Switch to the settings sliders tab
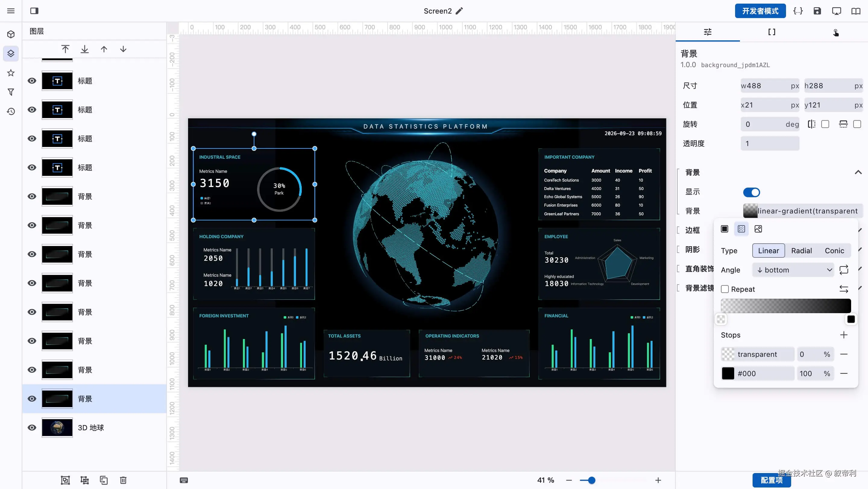This screenshot has height=489, width=868. point(708,32)
